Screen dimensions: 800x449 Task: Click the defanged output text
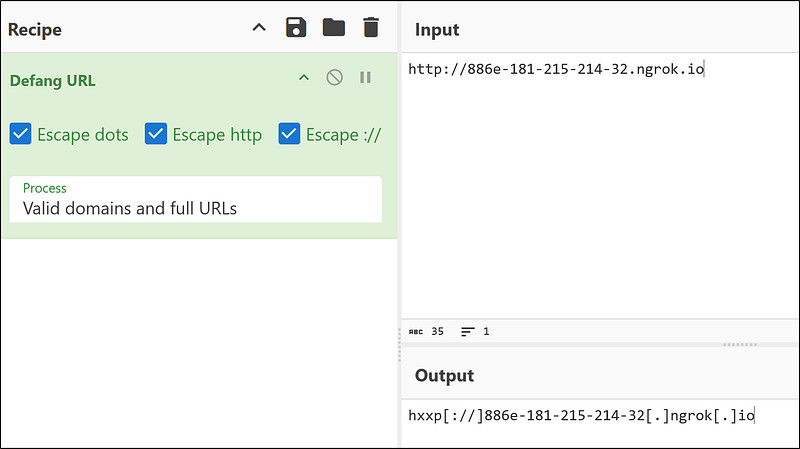[x=581, y=415]
